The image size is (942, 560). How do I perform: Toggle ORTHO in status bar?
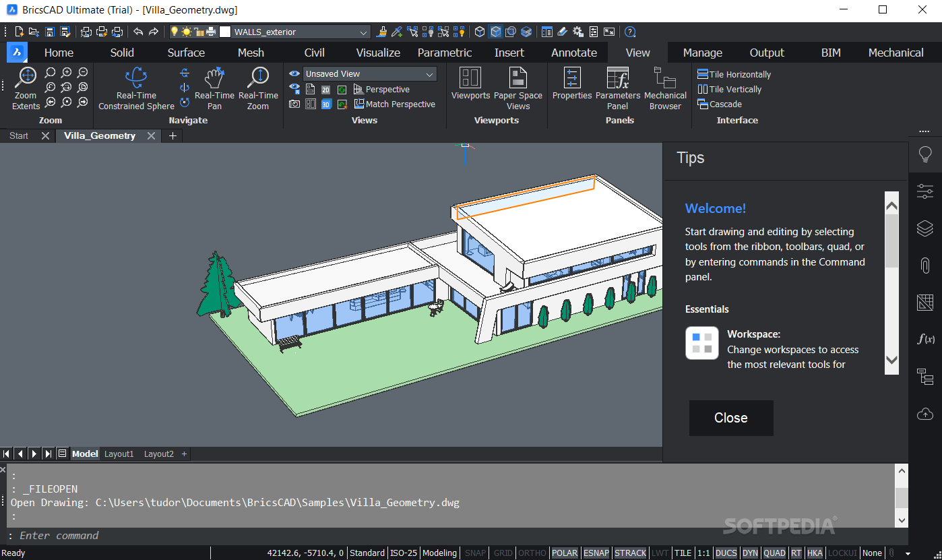coord(532,553)
